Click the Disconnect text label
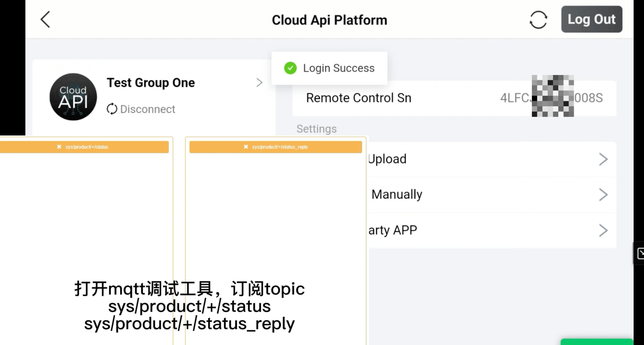The height and width of the screenshot is (345, 644). 148,109
